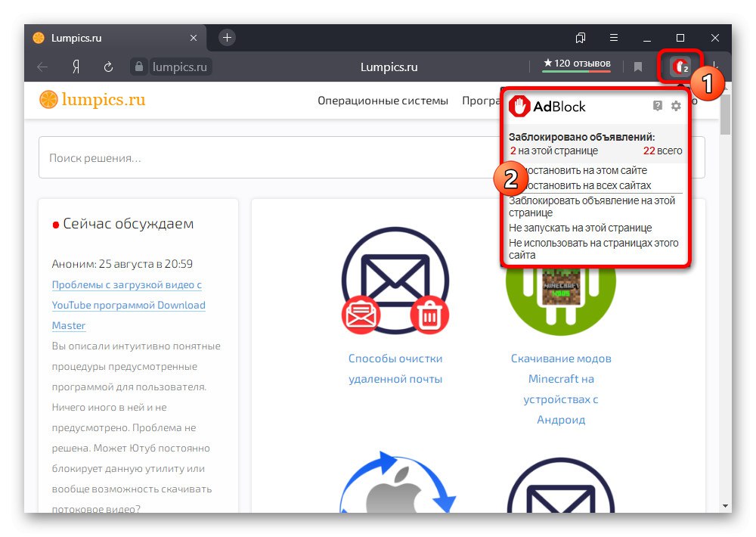756x537 pixels.
Task: Click the Apple sync article image
Action: [x=398, y=483]
